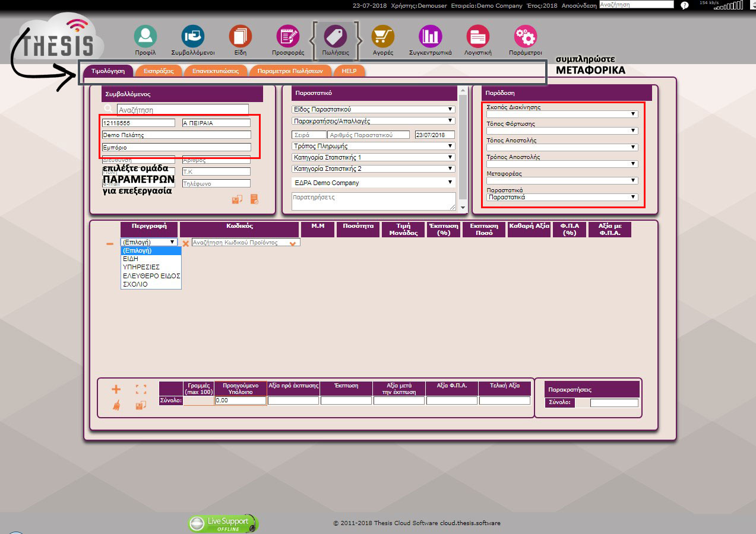This screenshot has width=756, height=534.
Task: Switch to the Εισπράξεις tab
Action: pyautogui.click(x=159, y=71)
